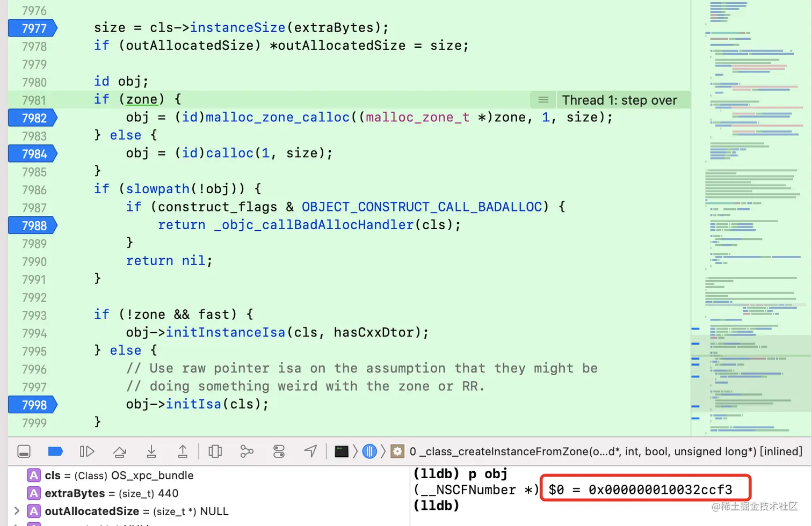Click the extraBytes variable type icon

(x=34, y=493)
